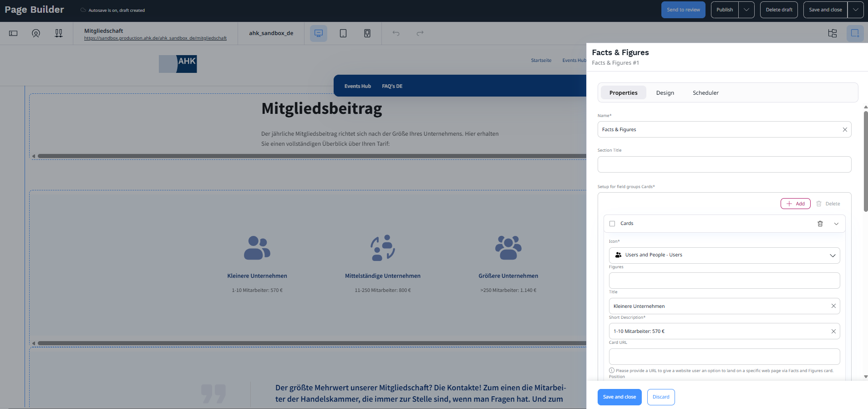The width and height of the screenshot is (868, 409).
Task: Click the Kleinere Unternehmen users icon
Action: pyautogui.click(x=257, y=248)
